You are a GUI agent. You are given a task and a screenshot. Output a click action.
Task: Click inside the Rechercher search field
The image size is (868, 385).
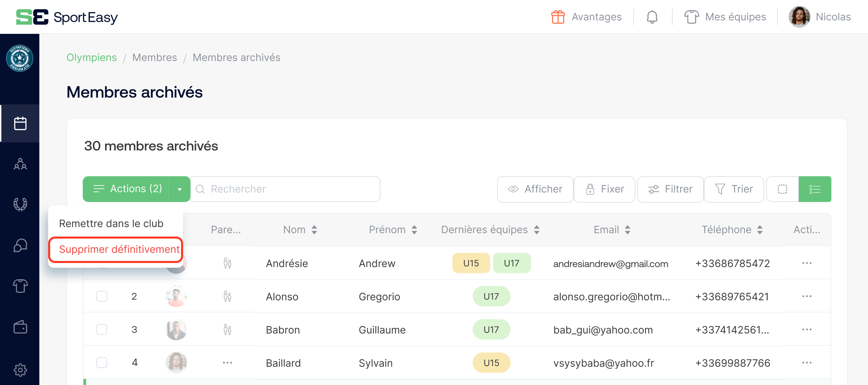tap(285, 189)
